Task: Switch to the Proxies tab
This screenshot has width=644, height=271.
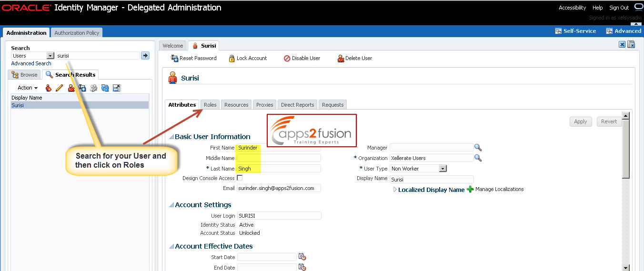Action: (265, 105)
